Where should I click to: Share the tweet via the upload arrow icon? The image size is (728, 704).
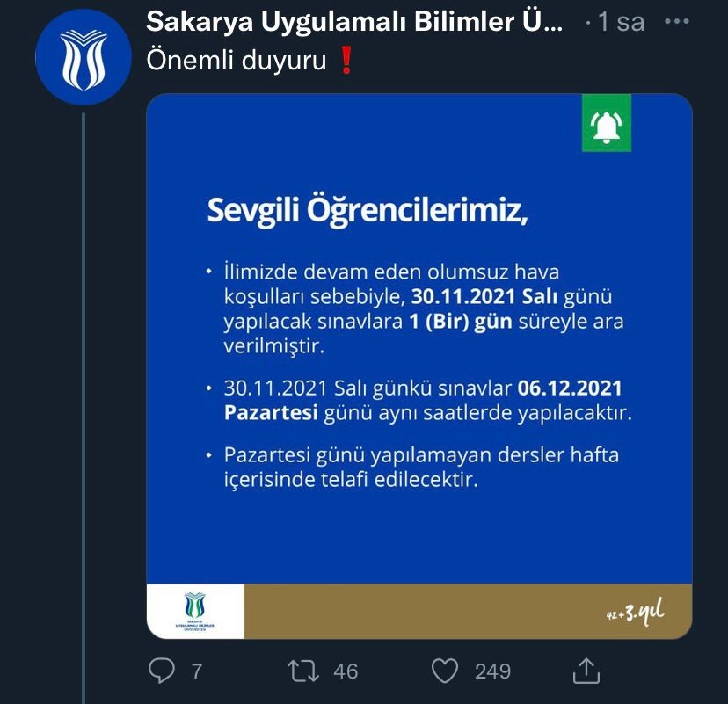tap(587, 671)
